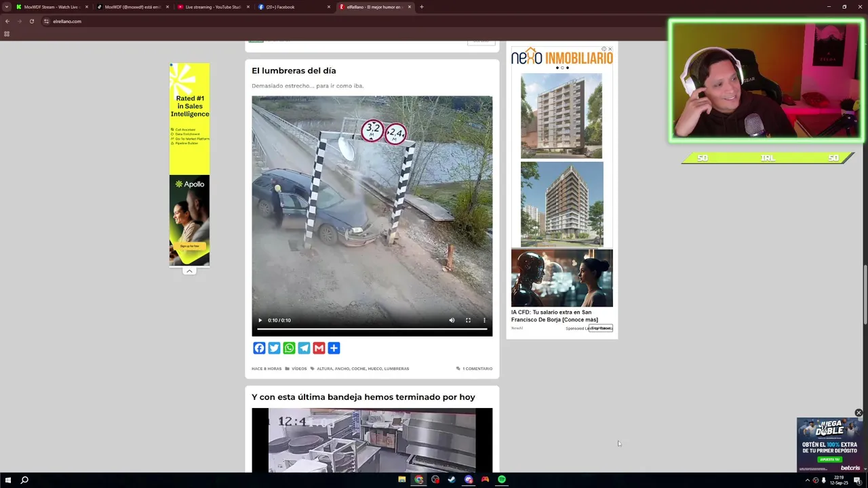The width and height of the screenshot is (868, 488).
Task: Enter fullscreen on the car video
Action: pyautogui.click(x=468, y=321)
